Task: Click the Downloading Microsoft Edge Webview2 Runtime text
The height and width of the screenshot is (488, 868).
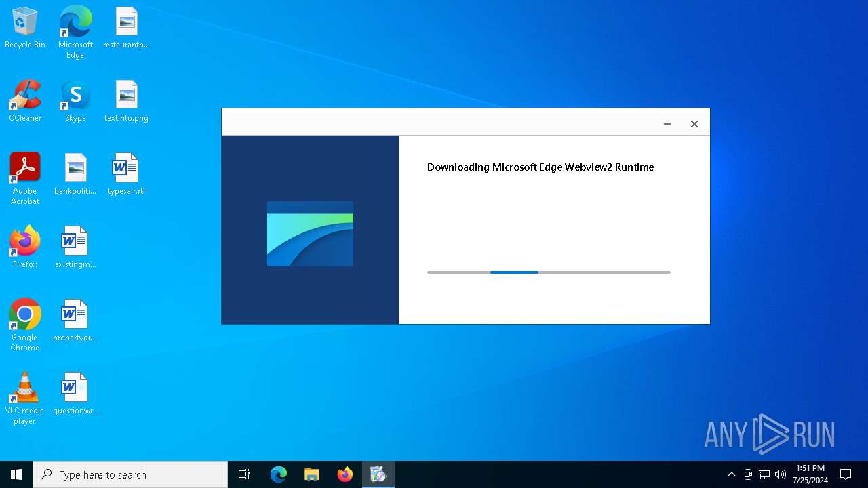Action: pyautogui.click(x=540, y=167)
